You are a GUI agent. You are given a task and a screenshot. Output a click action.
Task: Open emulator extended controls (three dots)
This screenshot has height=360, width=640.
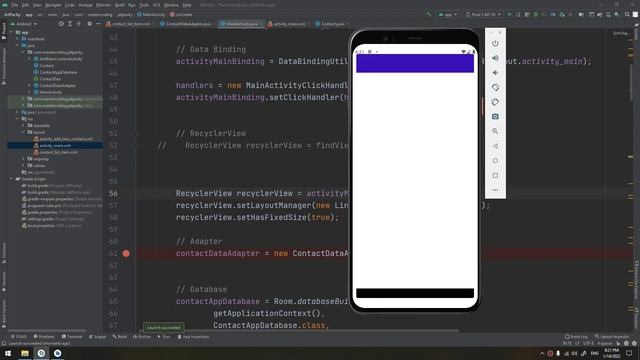pyautogui.click(x=495, y=190)
